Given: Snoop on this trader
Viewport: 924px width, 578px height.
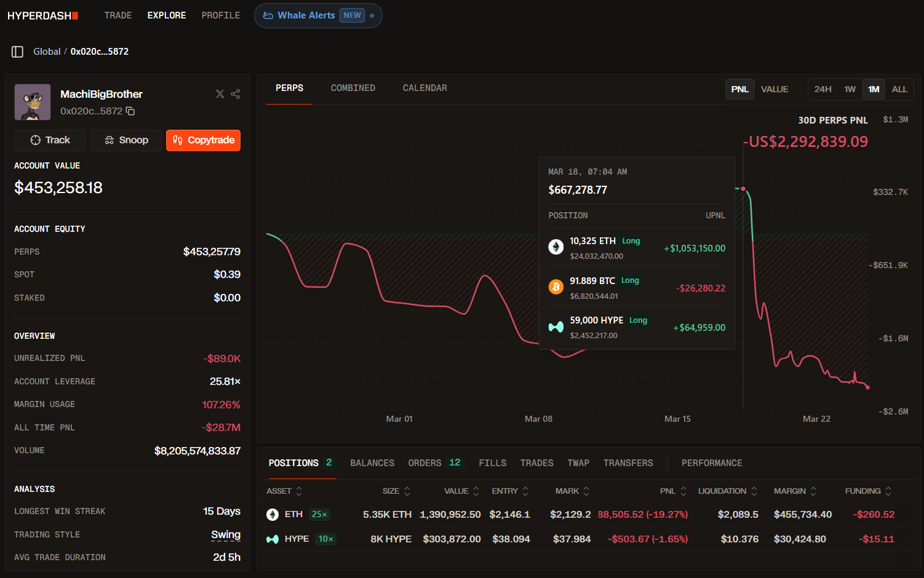Looking at the screenshot, I should (x=126, y=140).
